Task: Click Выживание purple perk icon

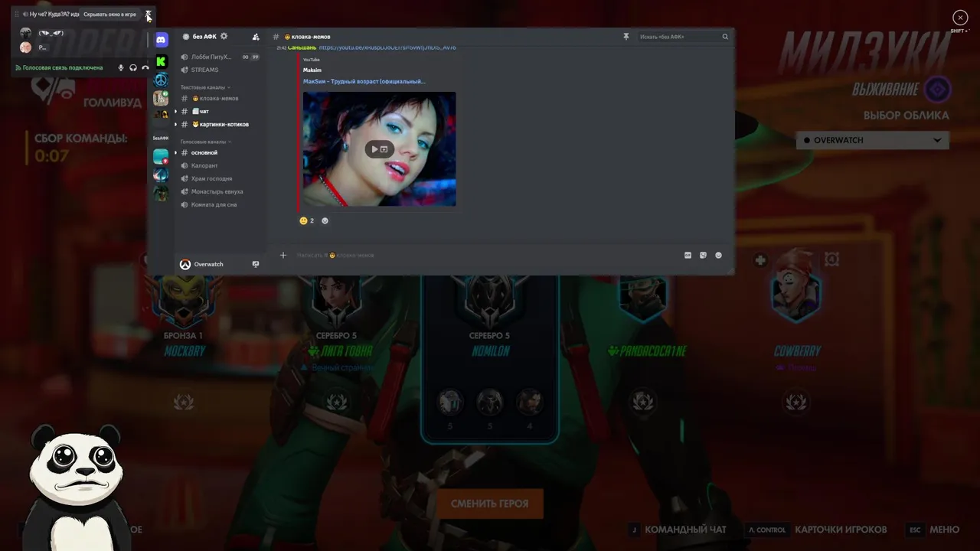Action: [x=936, y=90]
